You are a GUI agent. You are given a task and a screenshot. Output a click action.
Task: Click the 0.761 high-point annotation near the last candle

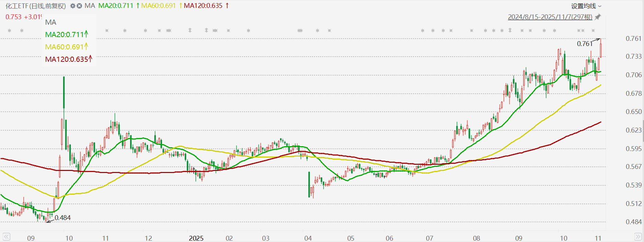585,44
